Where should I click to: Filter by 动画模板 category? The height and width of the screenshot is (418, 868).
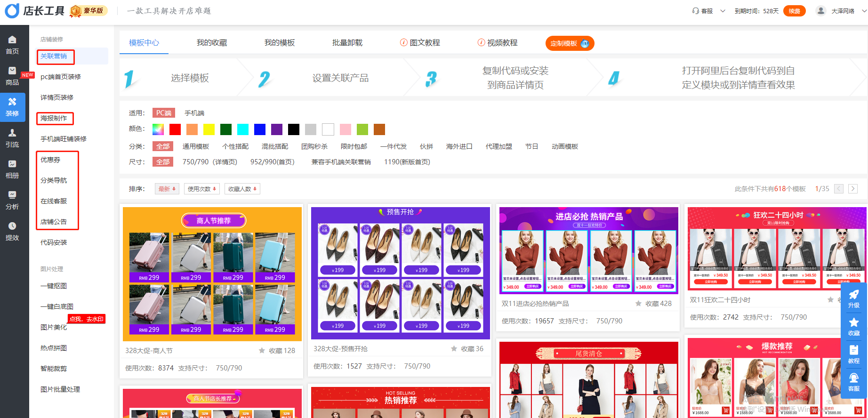[x=565, y=146]
